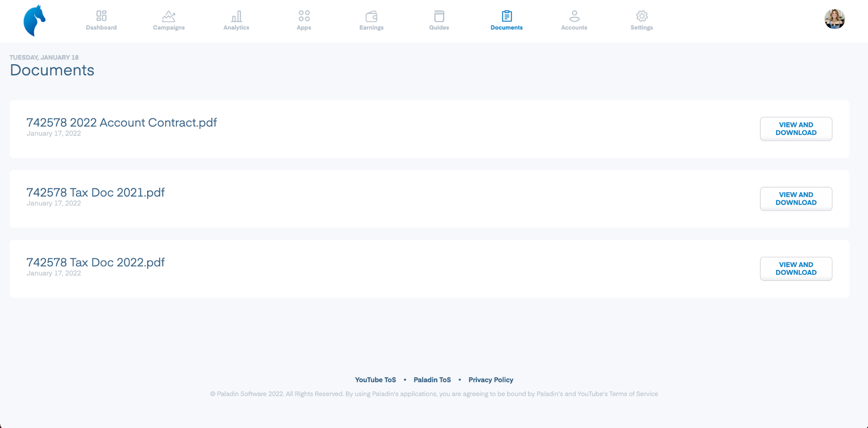Open the YouTube ToS link
Viewport: 868px width, 428px height.
[375, 380]
